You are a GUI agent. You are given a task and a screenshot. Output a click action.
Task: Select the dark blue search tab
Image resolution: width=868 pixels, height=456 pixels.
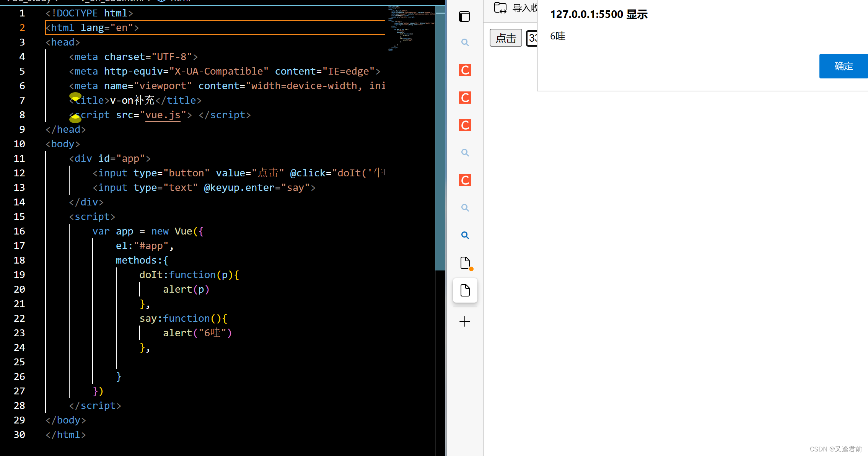[465, 235]
